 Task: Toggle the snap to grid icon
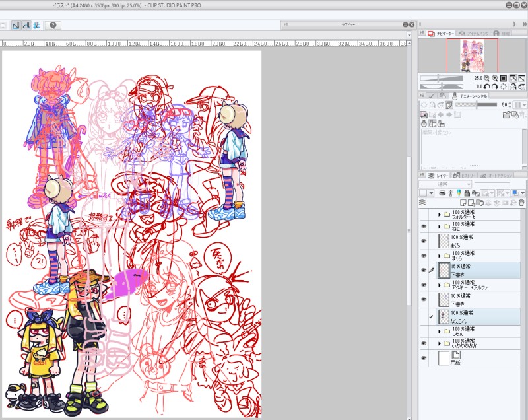pyautogui.click(x=37, y=26)
